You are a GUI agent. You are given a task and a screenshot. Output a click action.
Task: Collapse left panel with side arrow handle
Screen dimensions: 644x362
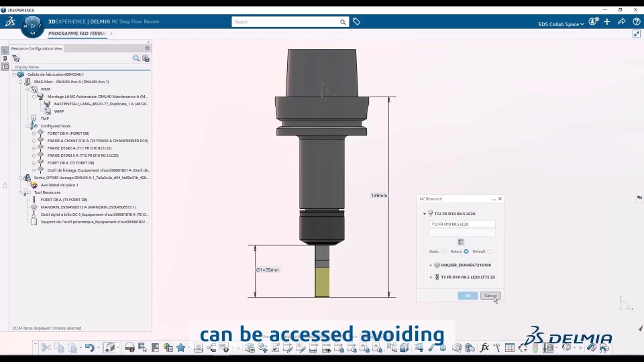pos(5,186)
